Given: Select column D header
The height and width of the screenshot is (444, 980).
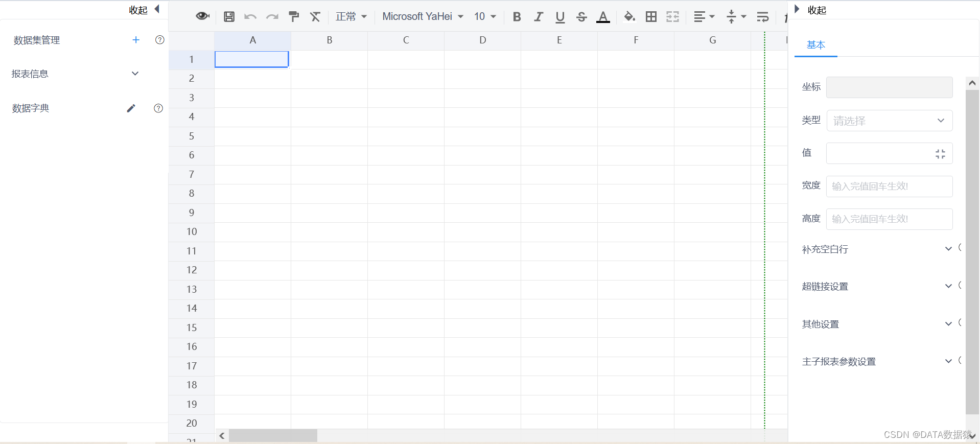Looking at the screenshot, I should [482, 40].
